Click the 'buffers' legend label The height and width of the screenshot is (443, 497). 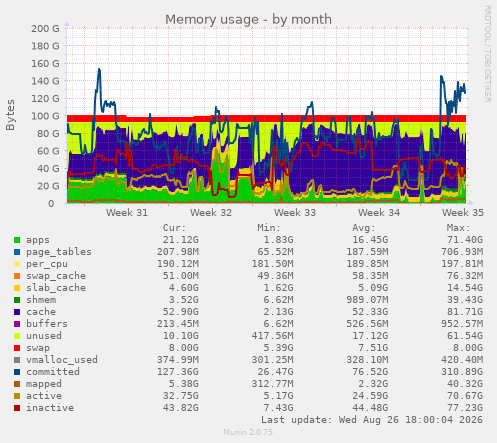point(47,324)
